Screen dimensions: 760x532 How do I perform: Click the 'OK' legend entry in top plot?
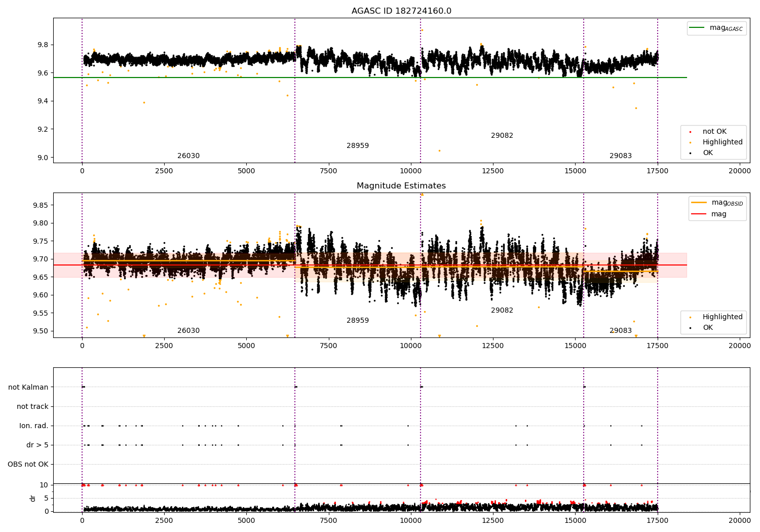click(708, 153)
